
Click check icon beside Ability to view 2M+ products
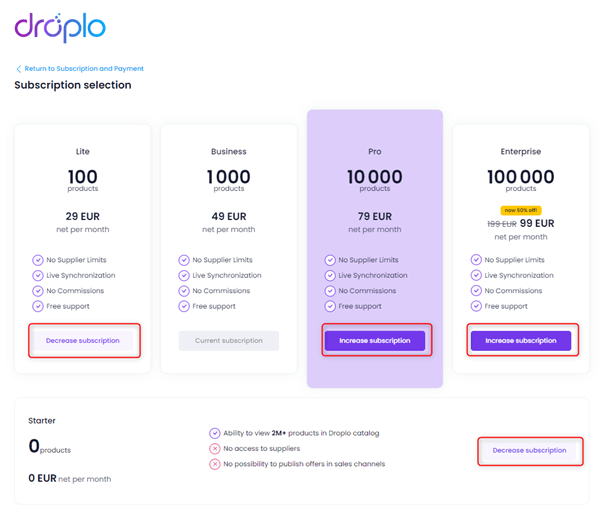[215, 433]
